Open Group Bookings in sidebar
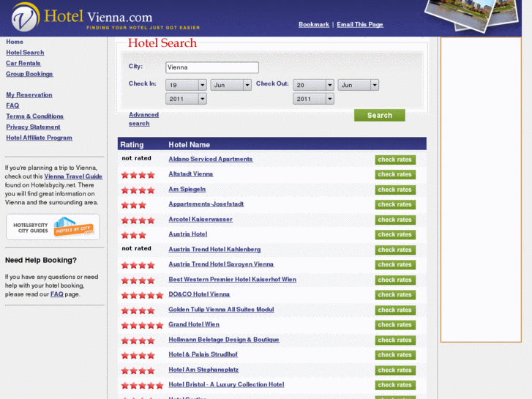 [29, 74]
